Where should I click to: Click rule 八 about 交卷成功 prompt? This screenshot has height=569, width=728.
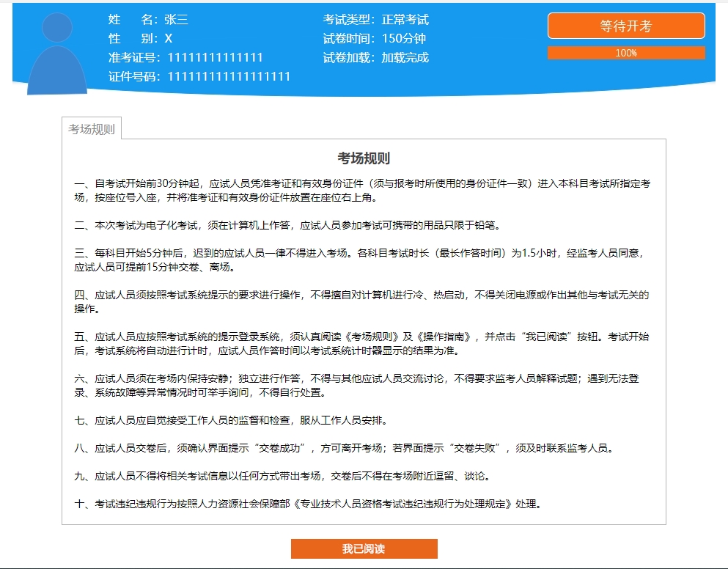pos(342,448)
